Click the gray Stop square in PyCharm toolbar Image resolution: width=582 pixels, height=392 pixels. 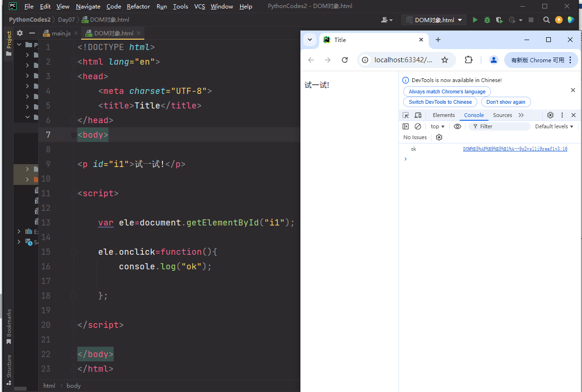[531, 20]
